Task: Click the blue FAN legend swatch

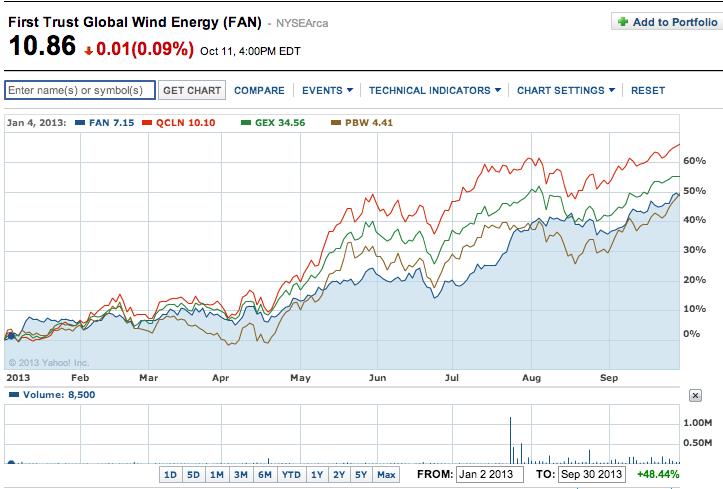Action: coord(80,123)
